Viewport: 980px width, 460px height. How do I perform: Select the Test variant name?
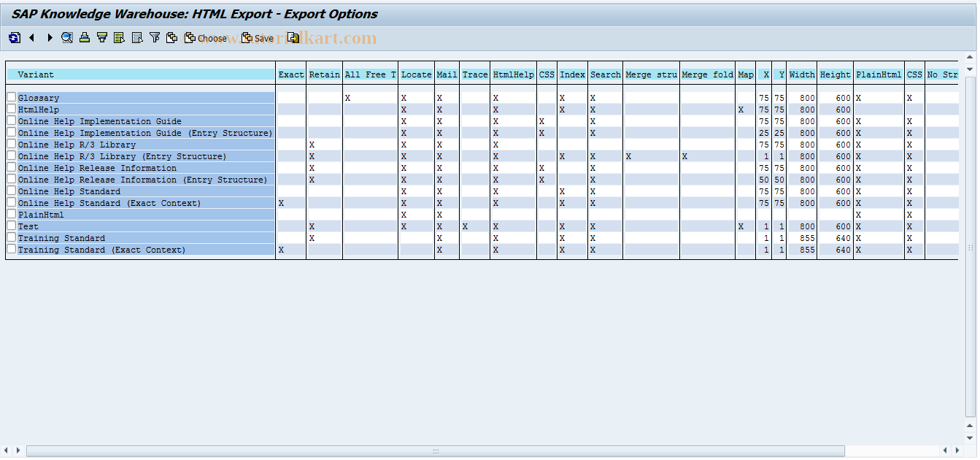click(x=28, y=226)
